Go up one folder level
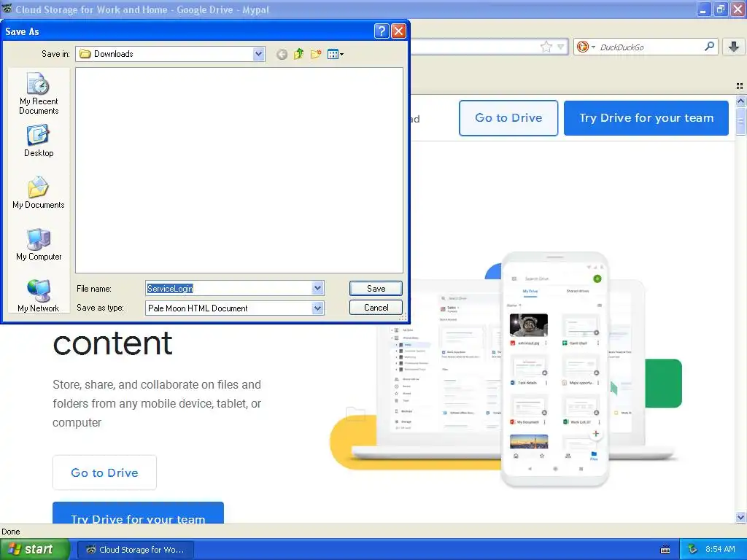Screen dimensions: 747x560 click(298, 54)
